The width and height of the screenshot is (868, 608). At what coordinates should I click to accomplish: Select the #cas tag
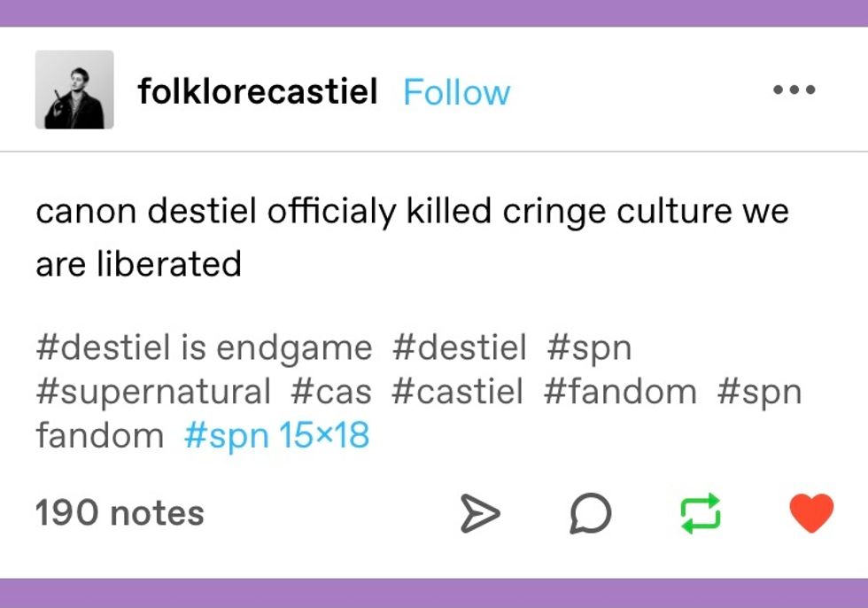(x=330, y=391)
